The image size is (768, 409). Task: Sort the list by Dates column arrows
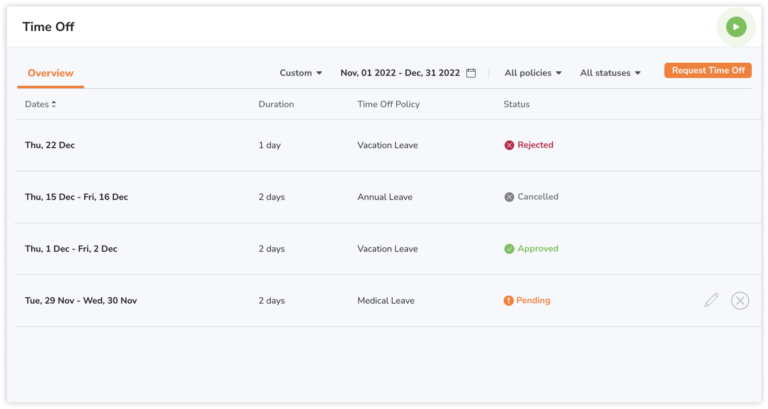pos(53,104)
